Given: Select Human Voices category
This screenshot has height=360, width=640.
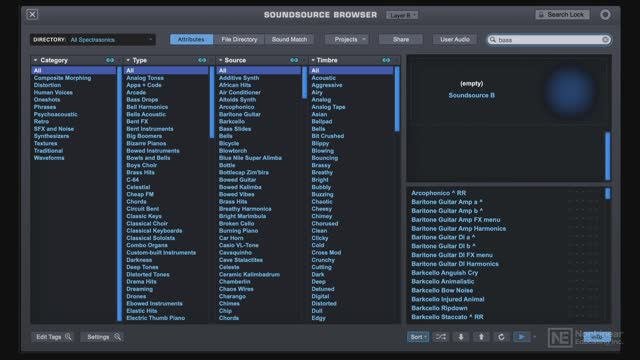Looking at the screenshot, I should (x=53, y=93).
